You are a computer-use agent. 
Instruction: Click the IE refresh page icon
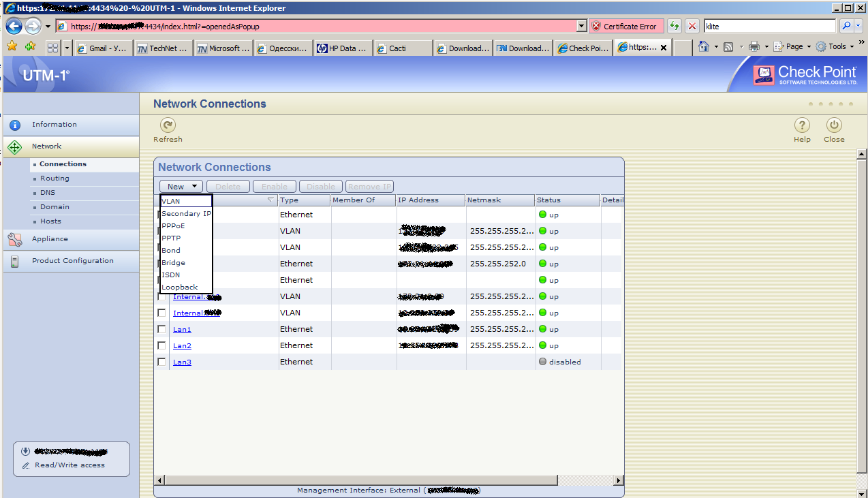pyautogui.click(x=674, y=27)
